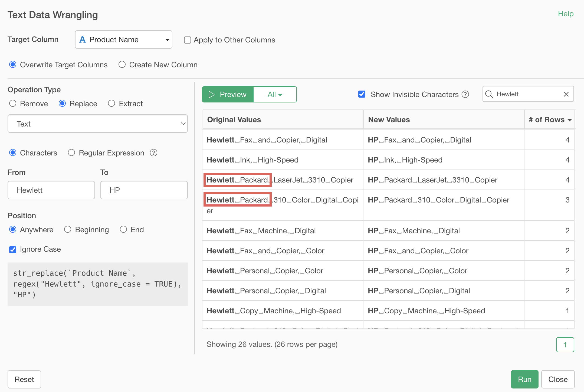This screenshot has width=584, height=392.
Task: Uncheck the Ignore Case checkbox
Action: coord(13,250)
